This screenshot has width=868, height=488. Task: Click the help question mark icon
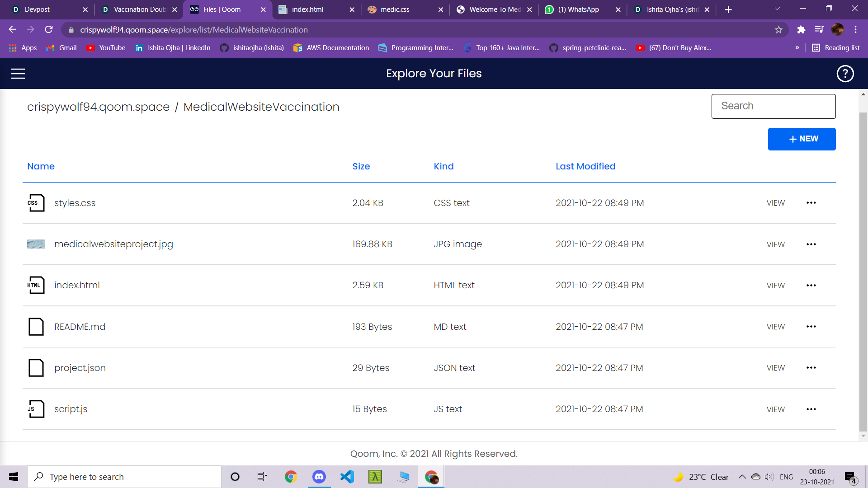click(845, 74)
